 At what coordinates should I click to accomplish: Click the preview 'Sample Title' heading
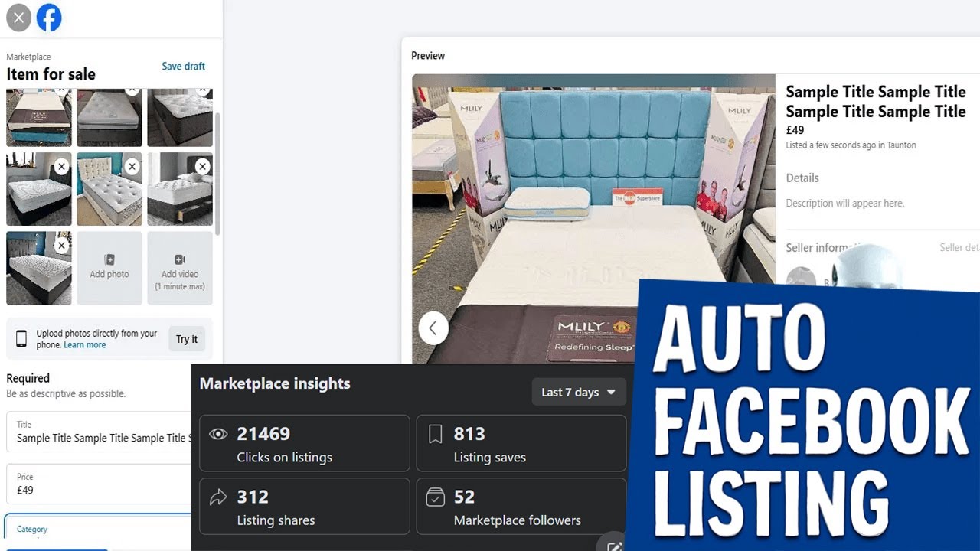coord(876,102)
